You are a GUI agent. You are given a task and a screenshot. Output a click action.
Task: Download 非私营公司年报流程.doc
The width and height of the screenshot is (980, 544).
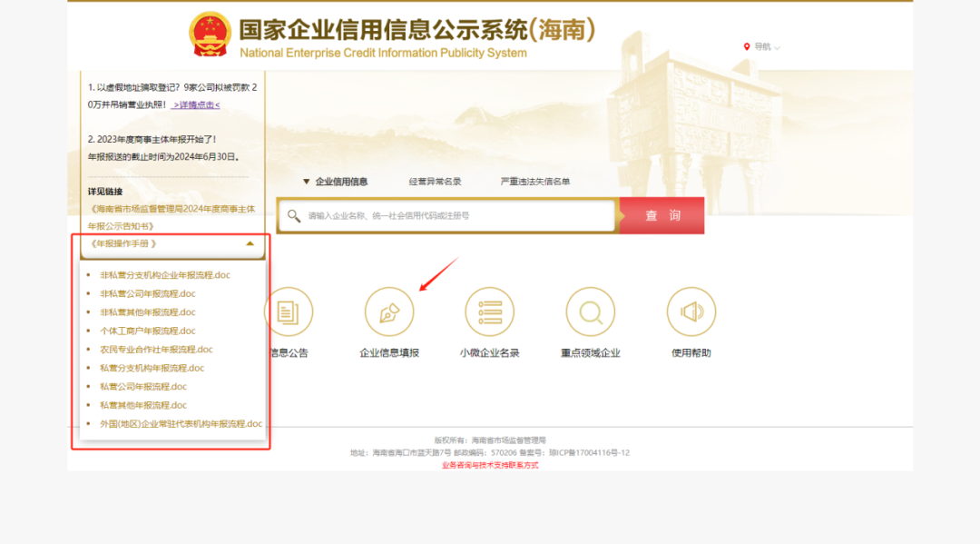[x=148, y=294]
